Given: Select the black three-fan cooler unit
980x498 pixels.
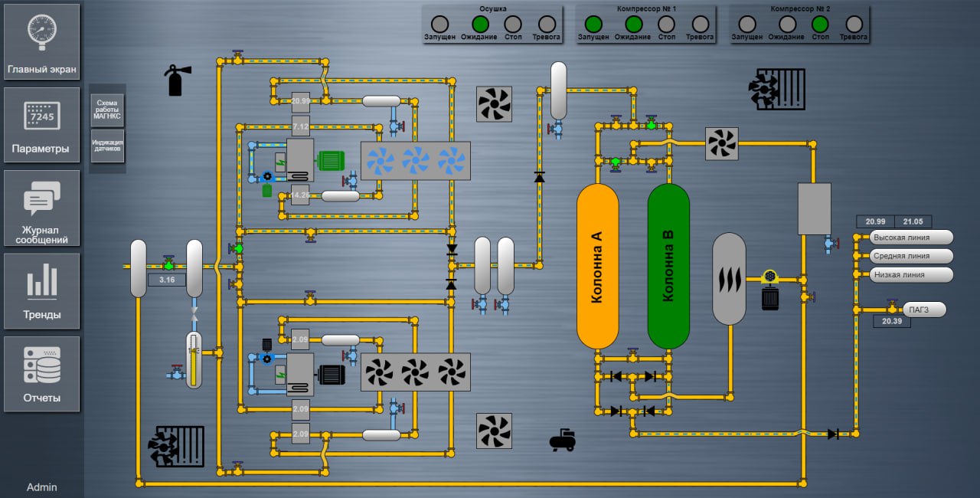Looking at the screenshot, I should click(x=416, y=373).
